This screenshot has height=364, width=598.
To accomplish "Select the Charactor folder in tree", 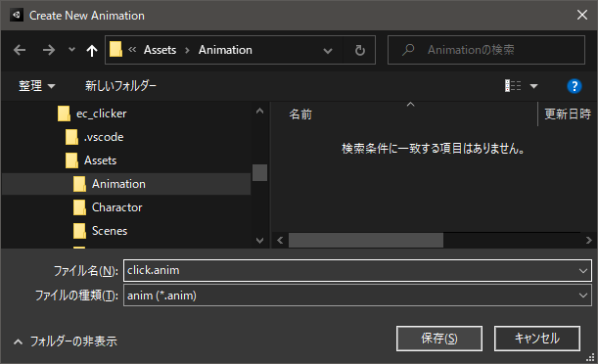I will click(x=116, y=207).
